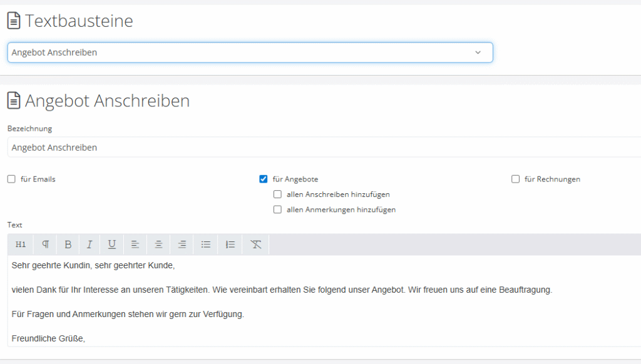Enable the 'für Emails' checkbox
This screenshot has width=641, height=364.
tap(11, 179)
